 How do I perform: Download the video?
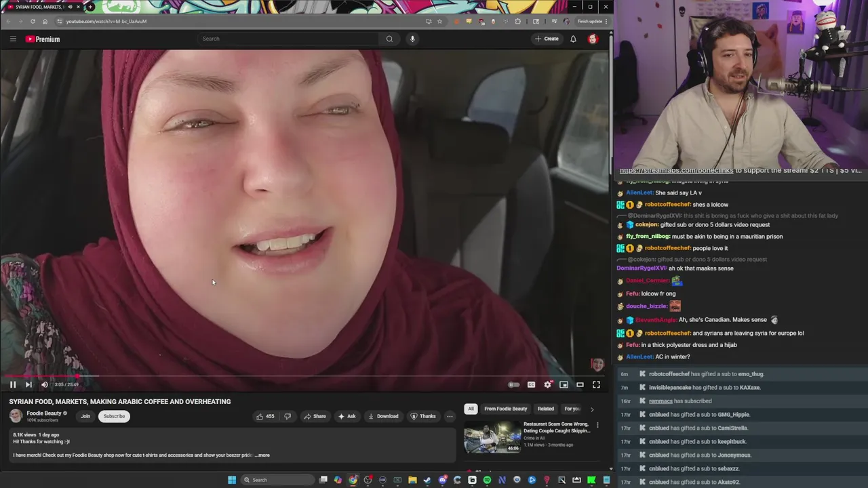pos(383,416)
